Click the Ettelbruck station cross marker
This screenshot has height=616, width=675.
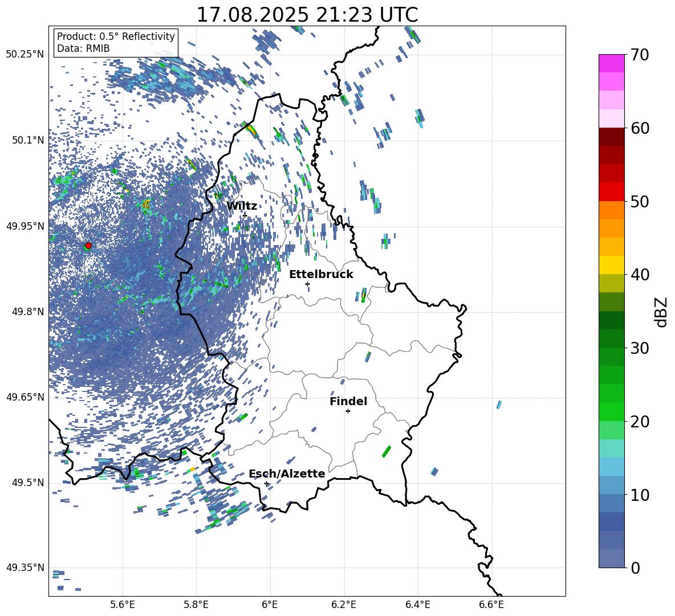pyautogui.click(x=307, y=284)
